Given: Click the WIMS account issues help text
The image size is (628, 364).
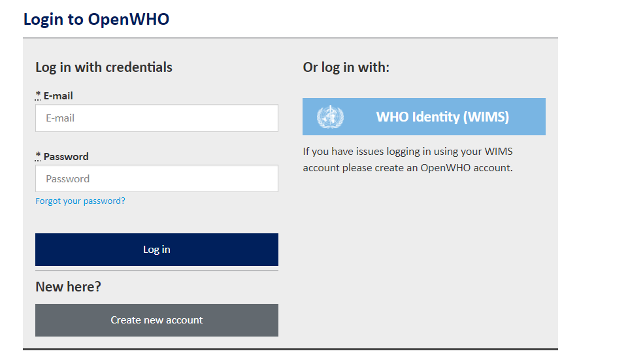Looking at the screenshot, I should [408, 159].
